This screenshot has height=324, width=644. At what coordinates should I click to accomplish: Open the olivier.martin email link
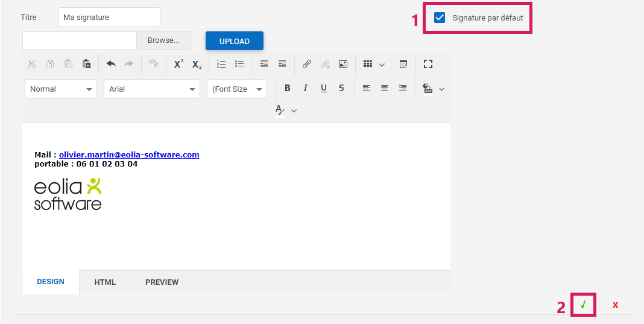(x=129, y=155)
